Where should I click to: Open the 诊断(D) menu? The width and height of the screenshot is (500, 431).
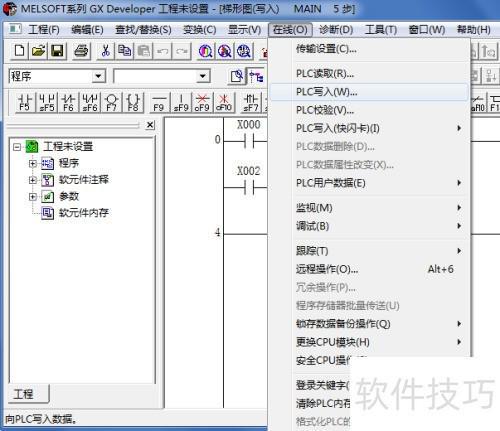pyautogui.click(x=336, y=30)
